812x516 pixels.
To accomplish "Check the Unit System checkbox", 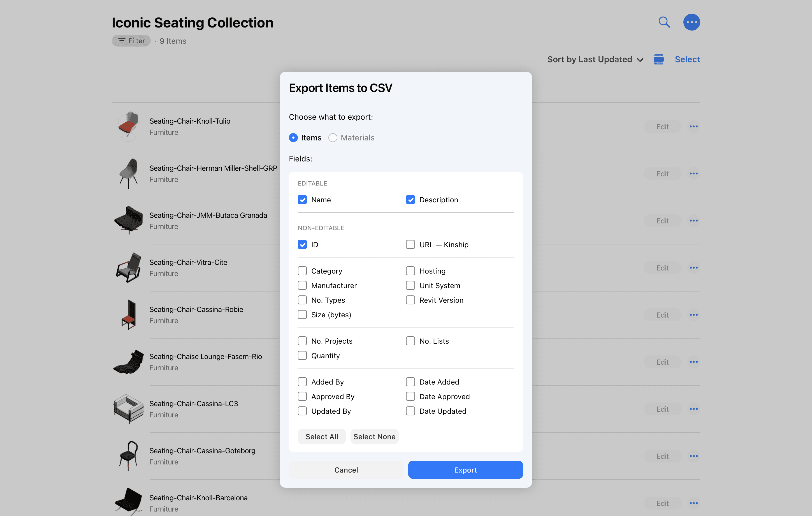I will pos(410,285).
